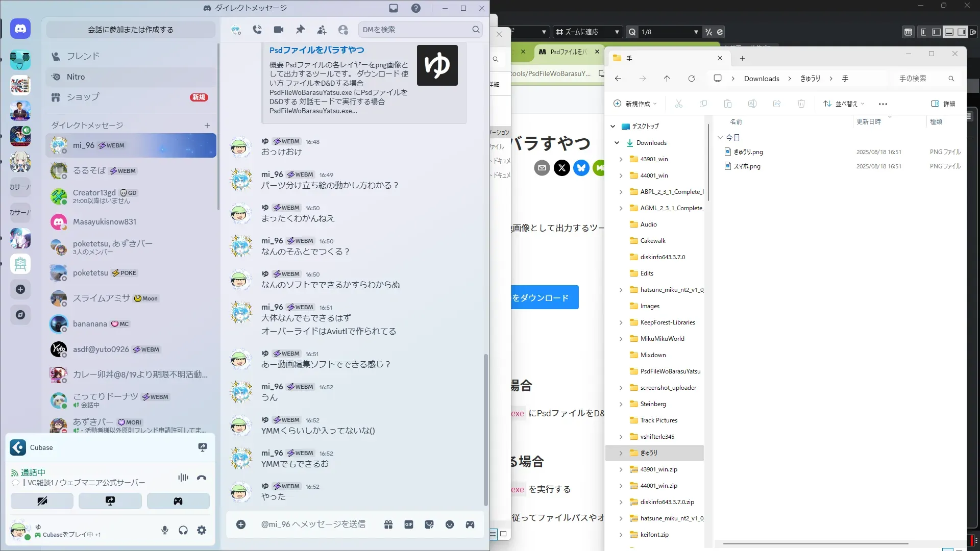Start a voice call with mi_96
Screen dimensions: 980x551
pyautogui.click(x=257, y=30)
